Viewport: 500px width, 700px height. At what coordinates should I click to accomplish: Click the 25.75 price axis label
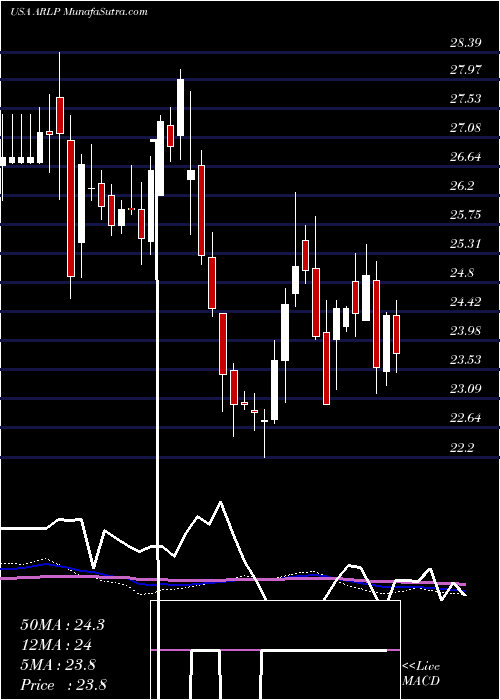466,215
